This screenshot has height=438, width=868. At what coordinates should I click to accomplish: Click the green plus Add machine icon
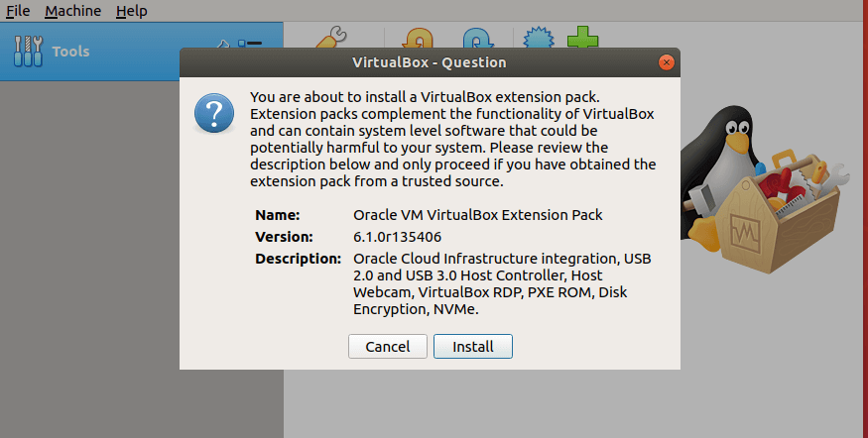point(583,37)
